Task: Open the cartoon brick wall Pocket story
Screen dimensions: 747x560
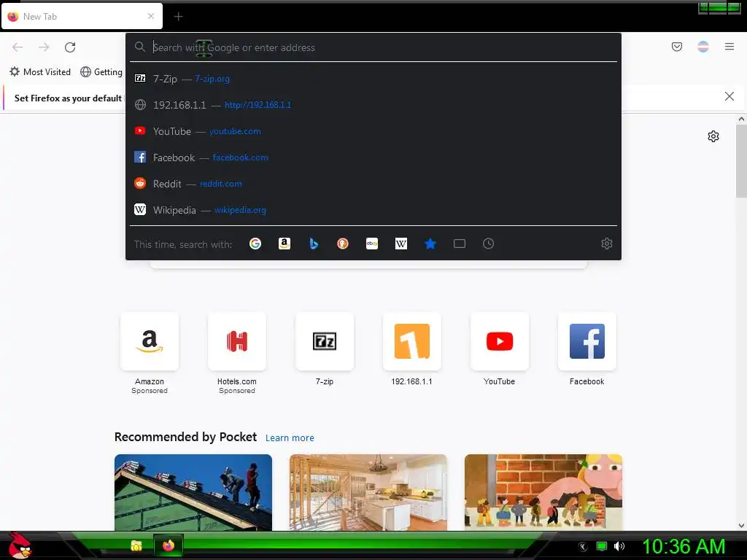Action: click(543, 492)
